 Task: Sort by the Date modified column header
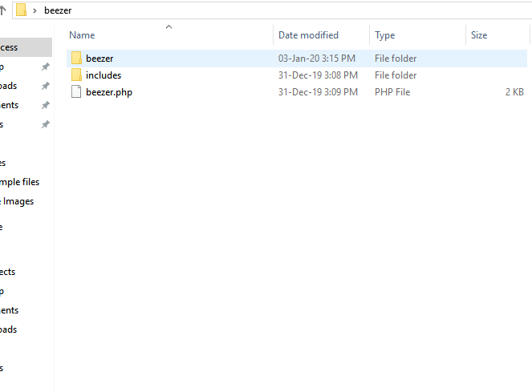click(x=308, y=35)
